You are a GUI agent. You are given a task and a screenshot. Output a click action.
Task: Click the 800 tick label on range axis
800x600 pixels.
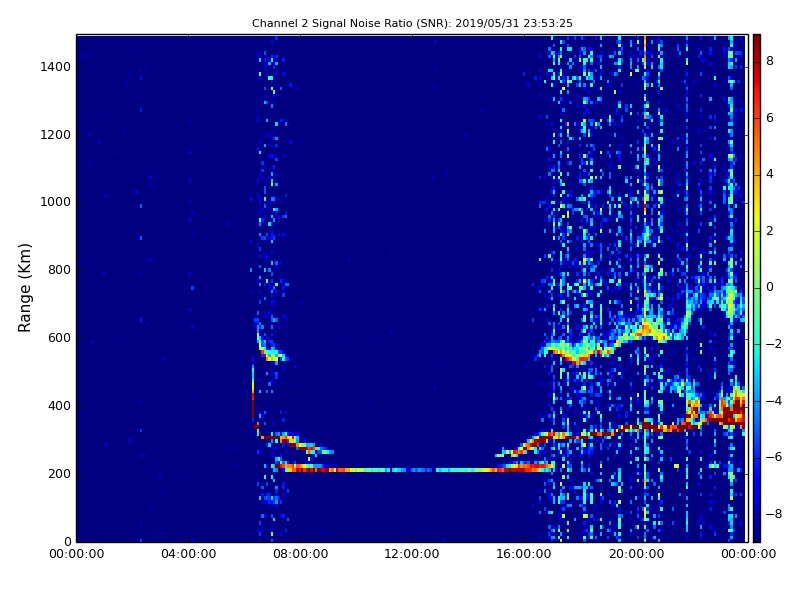pos(59,270)
